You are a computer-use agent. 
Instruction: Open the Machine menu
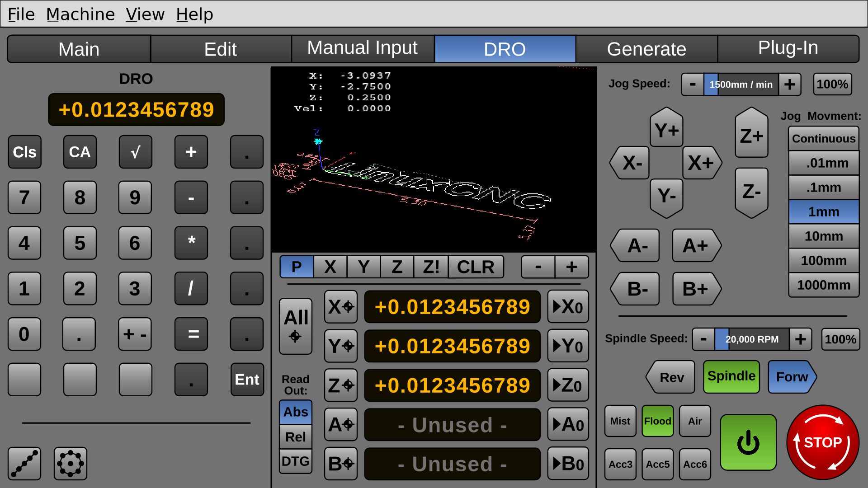[x=80, y=14]
